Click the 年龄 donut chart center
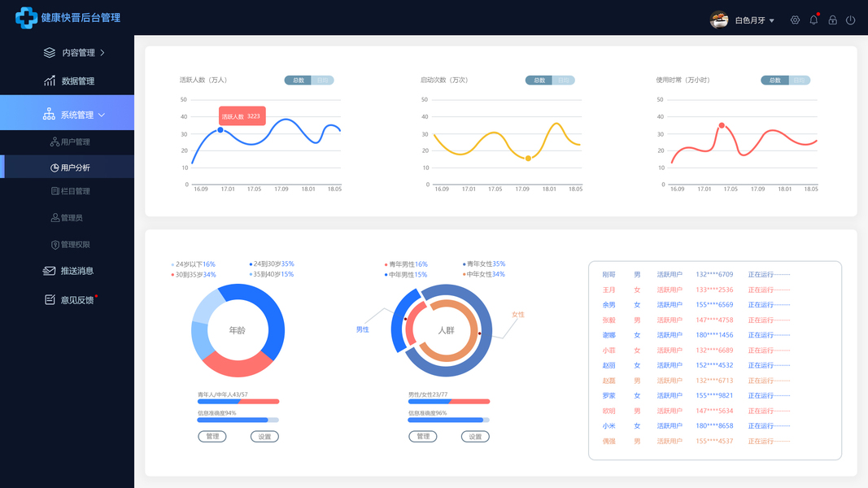 tap(237, 330)
